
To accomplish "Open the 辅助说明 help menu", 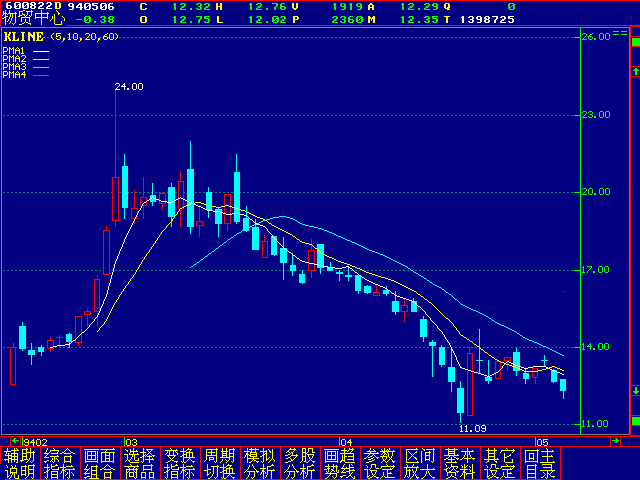I will [x=21, y=463].
